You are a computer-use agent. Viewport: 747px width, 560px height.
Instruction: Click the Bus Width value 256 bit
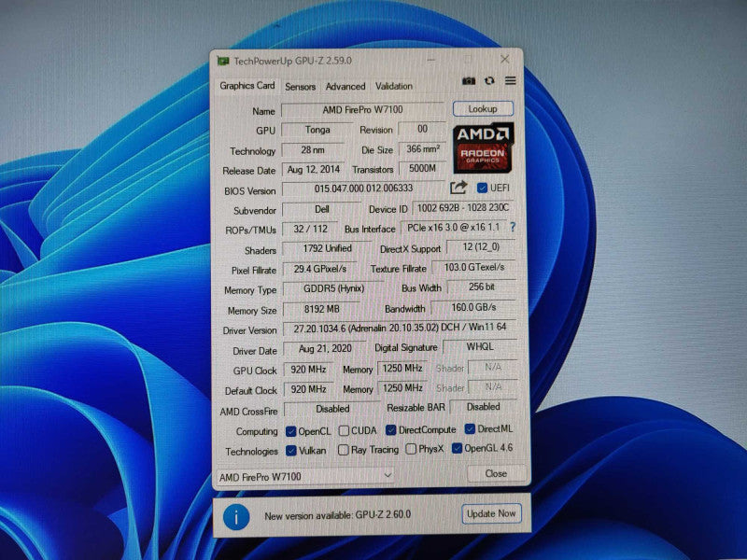481,287
